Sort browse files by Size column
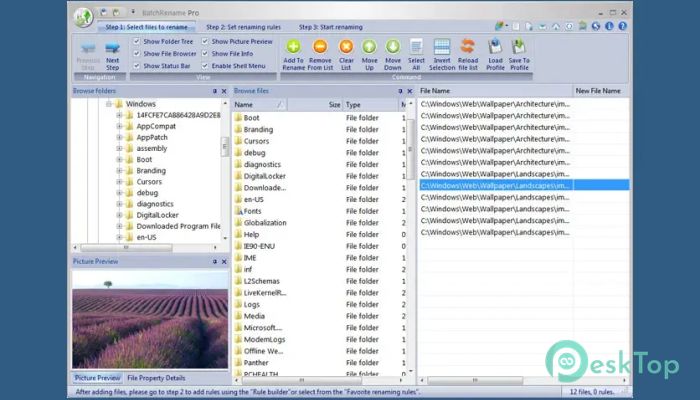700x400 pixels. point(315,105)
